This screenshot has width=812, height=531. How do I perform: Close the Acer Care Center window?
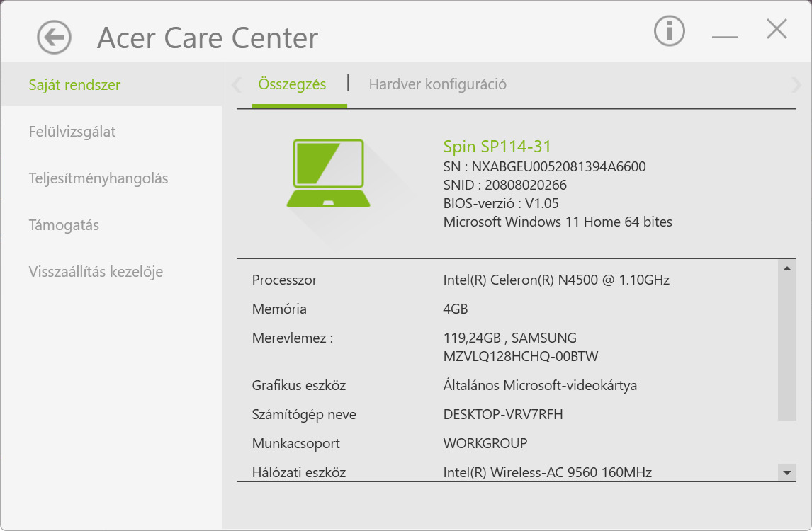coord(777,29)
